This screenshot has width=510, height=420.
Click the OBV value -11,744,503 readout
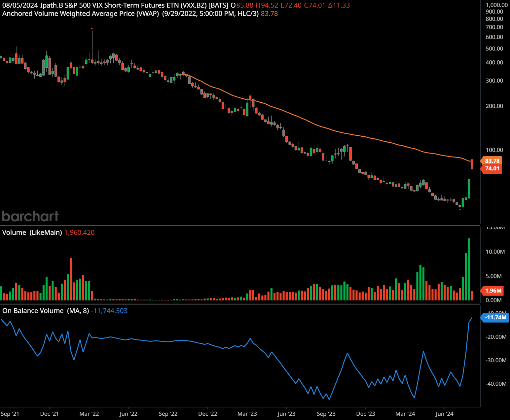coord(109,311)
